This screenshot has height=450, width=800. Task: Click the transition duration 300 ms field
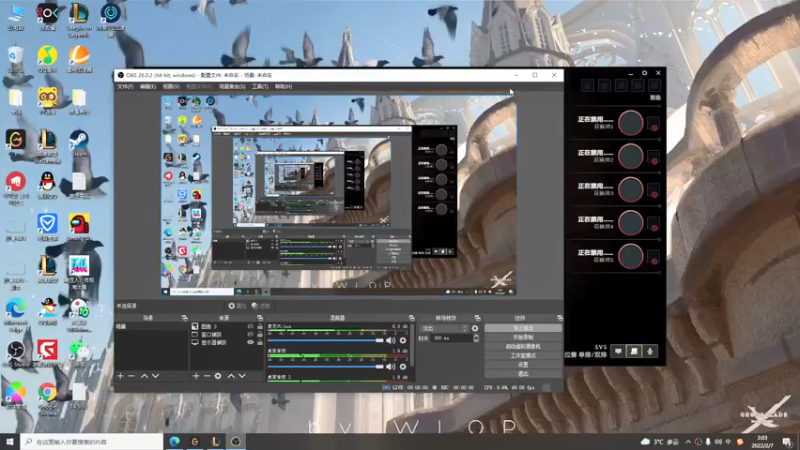452,338
